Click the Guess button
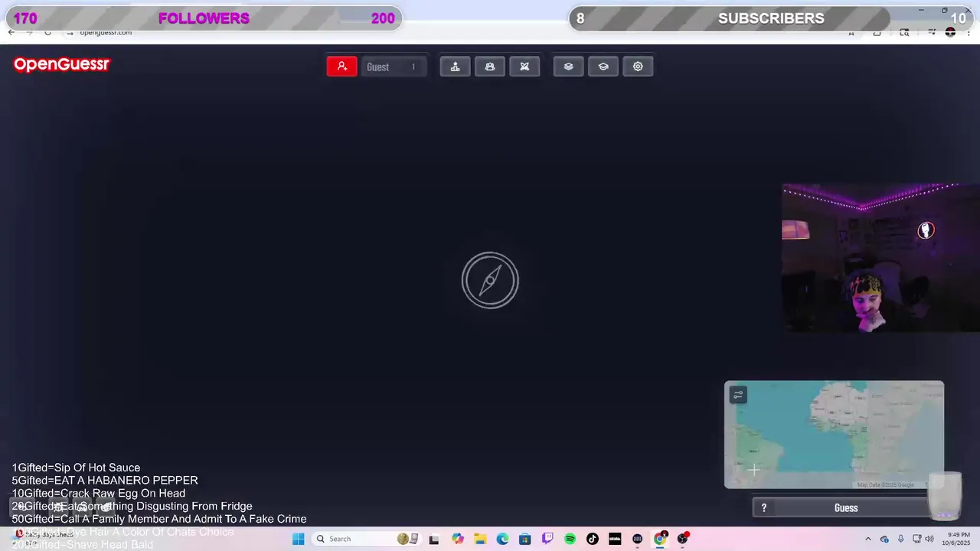This screenshot has width=980, height=551. tap(846, 508)
